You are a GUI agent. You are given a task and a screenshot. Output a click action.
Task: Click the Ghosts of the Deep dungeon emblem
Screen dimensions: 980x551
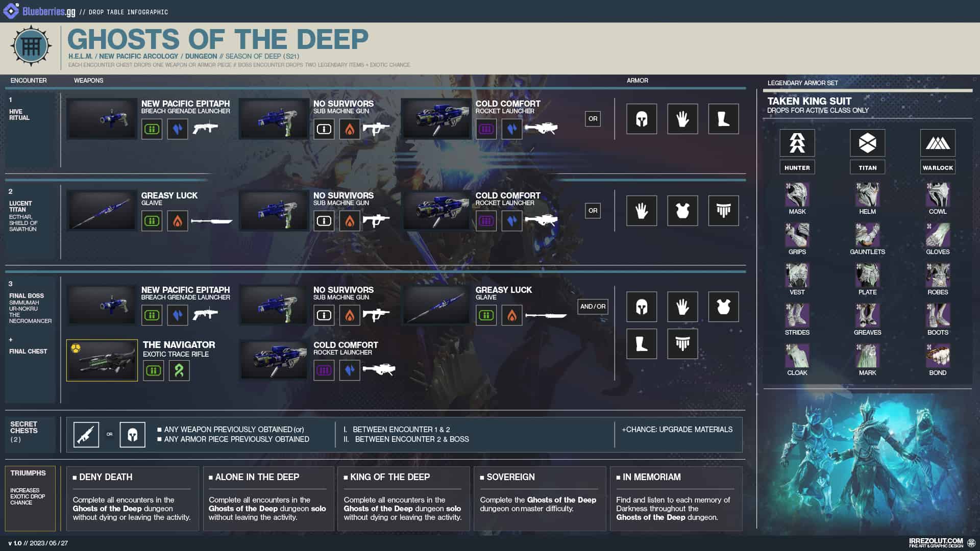pos(31,46)
